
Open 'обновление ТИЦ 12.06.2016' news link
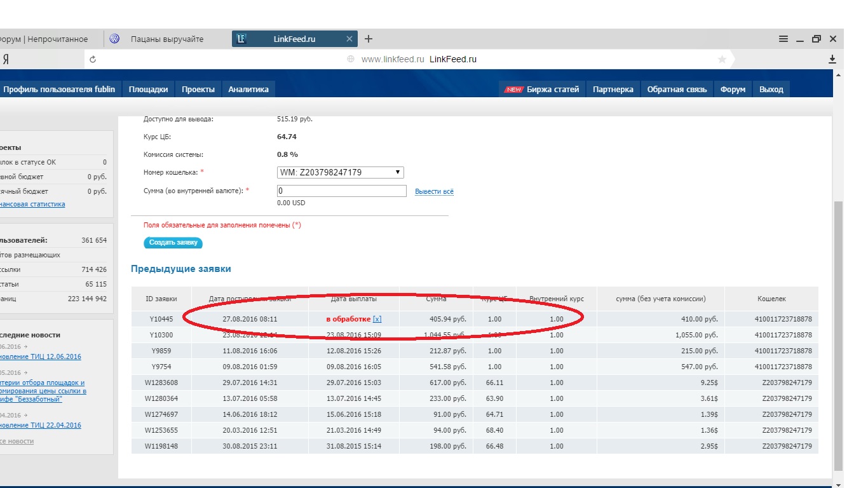[x=41, y=357]
